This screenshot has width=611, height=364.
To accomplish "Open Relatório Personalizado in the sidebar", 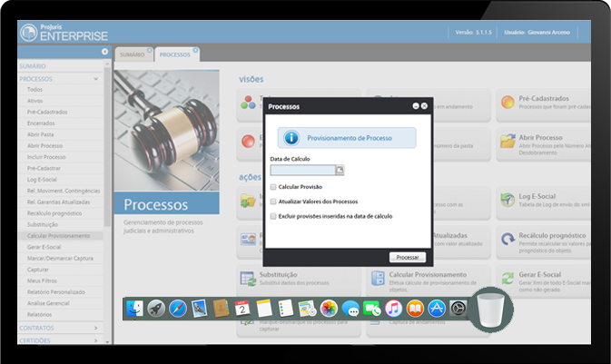I will click(x=56, y=292).
